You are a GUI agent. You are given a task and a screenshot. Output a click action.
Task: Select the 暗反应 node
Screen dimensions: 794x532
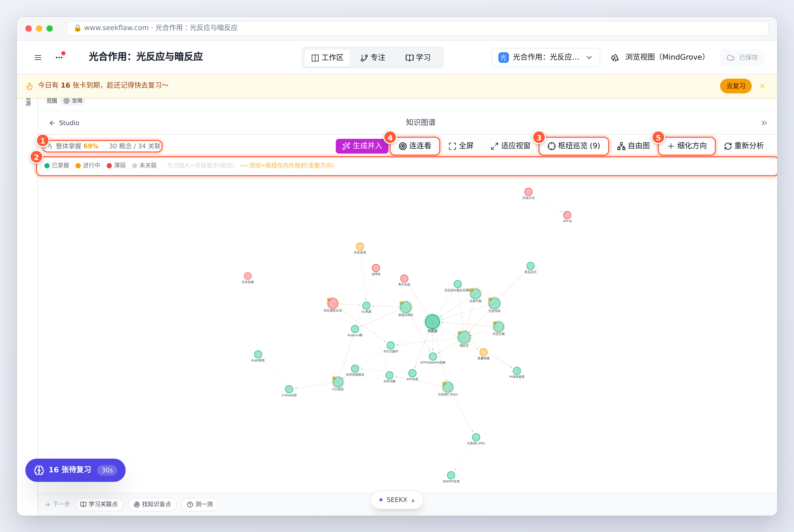(x=464, y=337)
